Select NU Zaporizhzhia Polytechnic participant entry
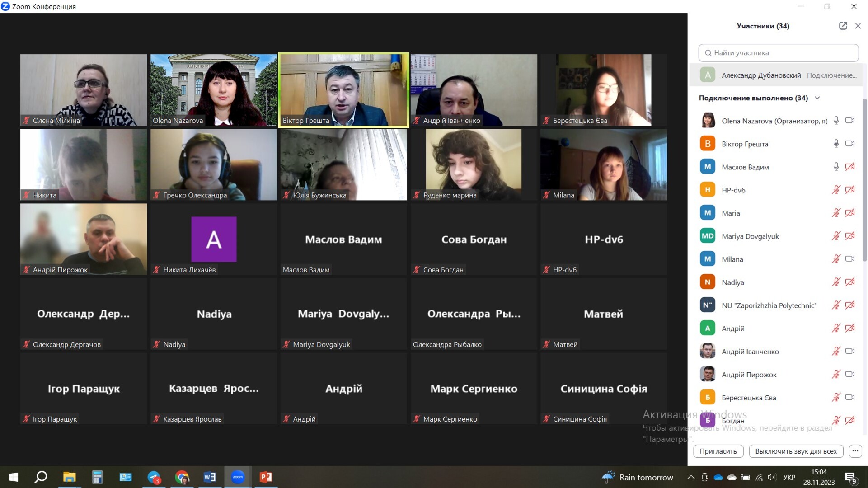Screen dimensions: 868x488 pos(769,305)
